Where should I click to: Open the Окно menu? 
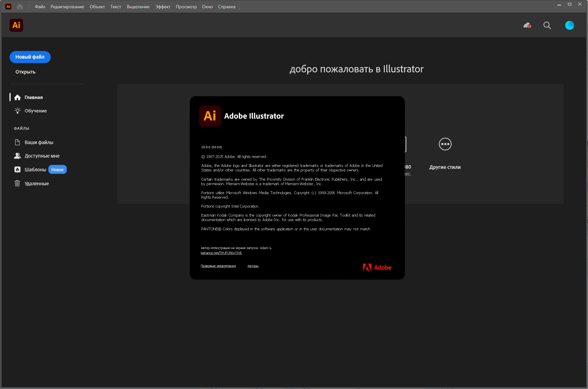(207, 6)
